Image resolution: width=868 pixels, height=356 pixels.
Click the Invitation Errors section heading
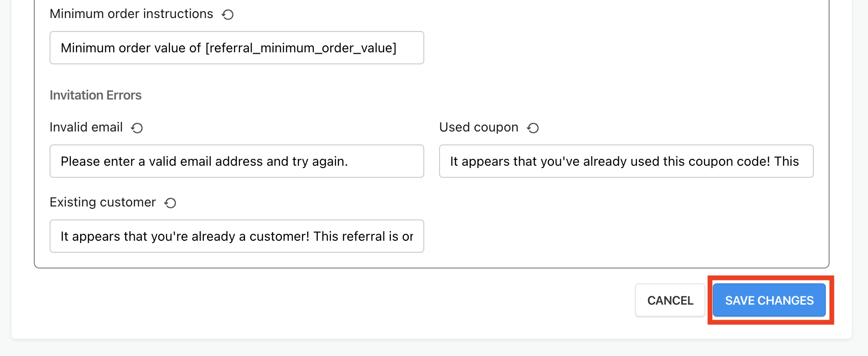(x=95, y=95)
